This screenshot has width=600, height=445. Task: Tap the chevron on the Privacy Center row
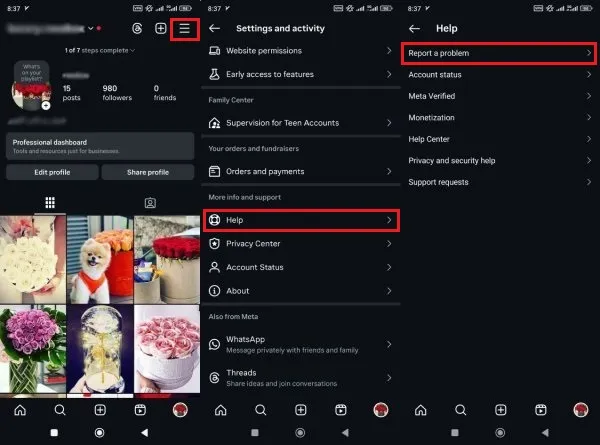click(x=389, y=244)
